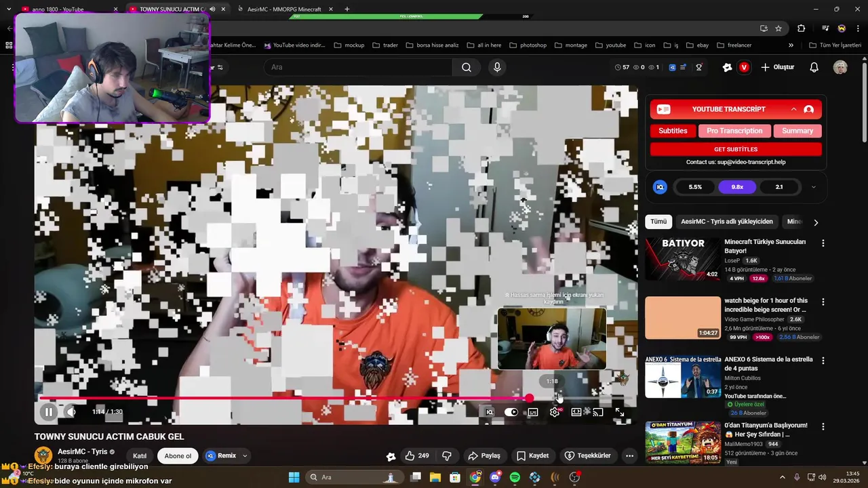Open the beige screen video thumbnail
This screenshot has width=868, height=488.
coord(683,318)
